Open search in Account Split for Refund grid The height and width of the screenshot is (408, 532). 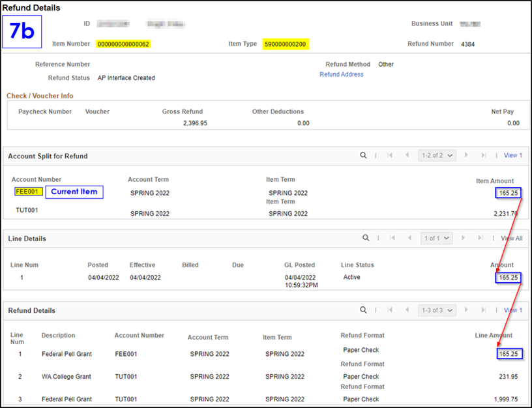pos(363,156)
